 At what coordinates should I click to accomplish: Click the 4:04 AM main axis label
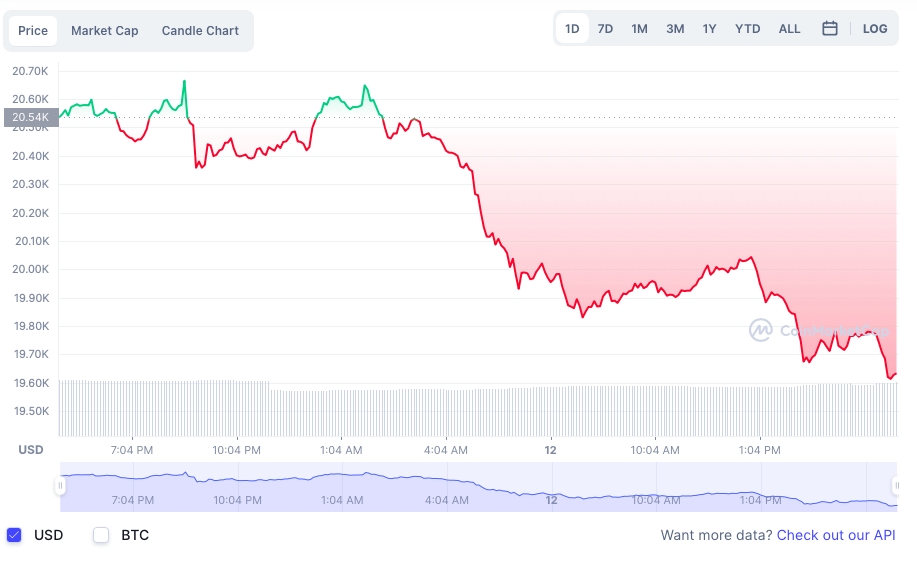pos(446,450)
